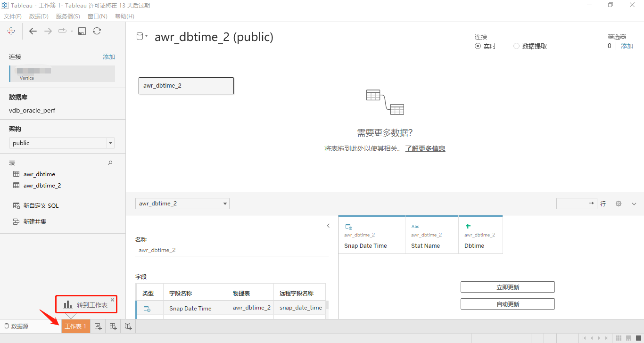Image resolution: width=644 pixels, height=343 pixels.
Task: Switch to the 数据源 tab
Action: pyautogui.click(x=17, y=326)
